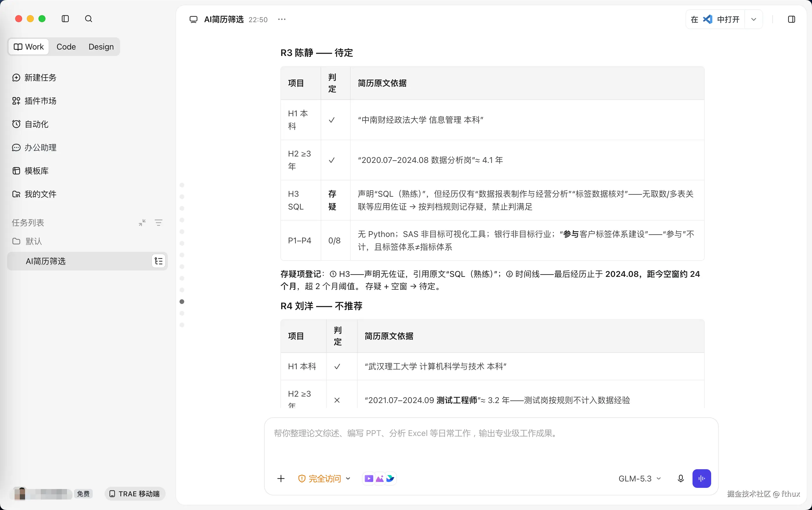Toggle the right side panel icon
The image size is (812, 510).
(x=791, y=19)
